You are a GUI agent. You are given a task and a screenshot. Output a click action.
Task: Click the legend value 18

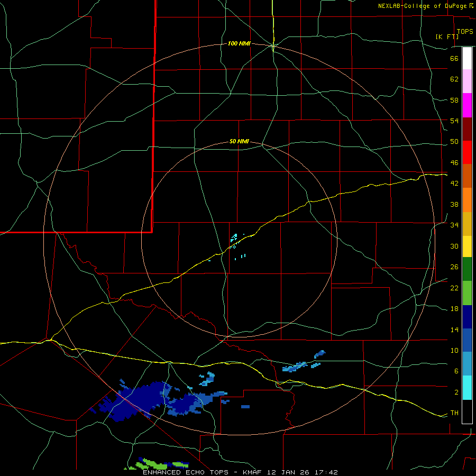454,308
